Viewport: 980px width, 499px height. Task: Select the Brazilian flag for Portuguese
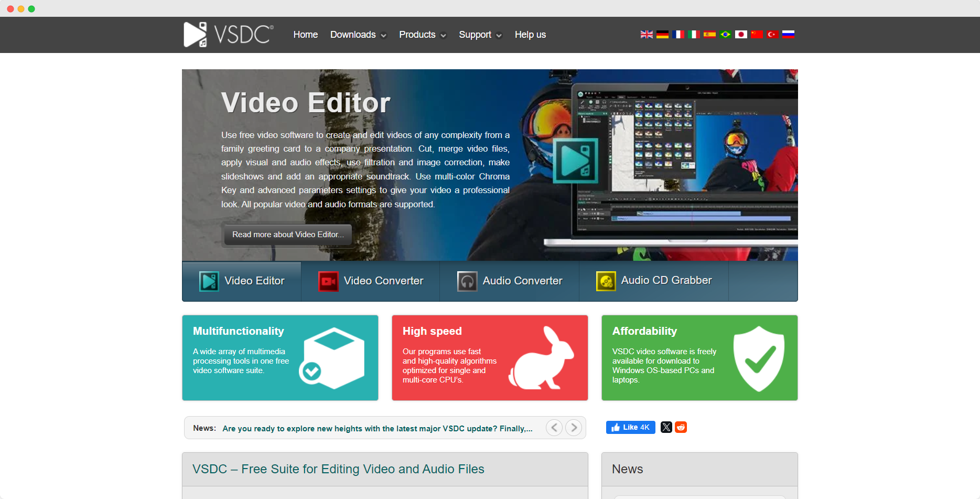725,35
